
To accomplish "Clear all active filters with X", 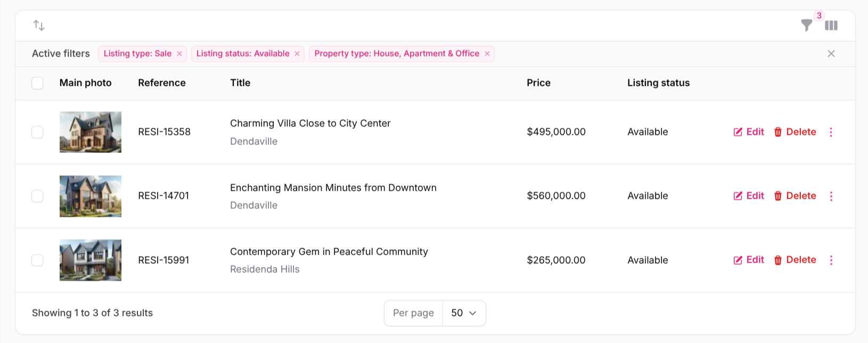I will pos(831,54).
